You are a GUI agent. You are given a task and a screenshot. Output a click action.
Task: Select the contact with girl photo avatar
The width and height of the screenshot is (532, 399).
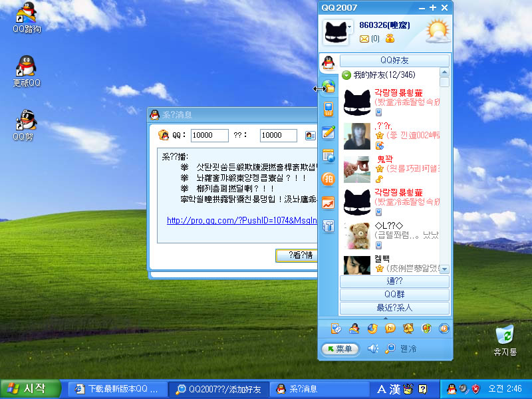[x=392, y=136]
